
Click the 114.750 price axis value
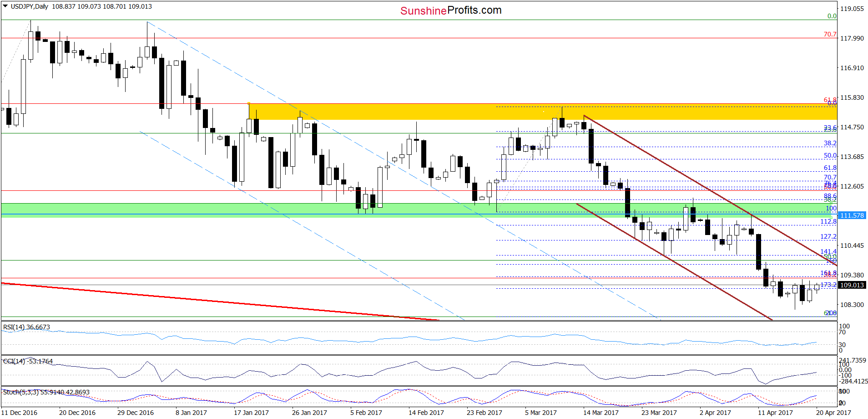click(852, 127)
